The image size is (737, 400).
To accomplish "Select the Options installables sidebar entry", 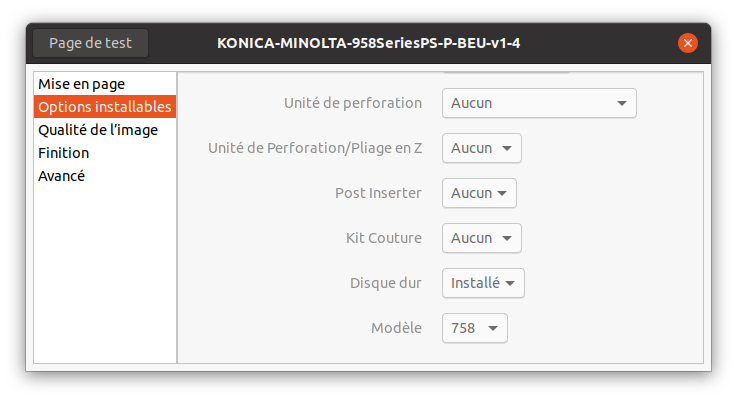I will 105,107.
